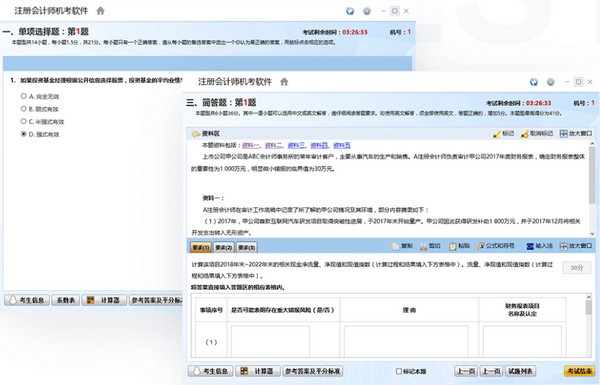The width and height of the screenshot is (600, 385).
Task: Click the row (1) answer field under 理由
Action: 406,341
